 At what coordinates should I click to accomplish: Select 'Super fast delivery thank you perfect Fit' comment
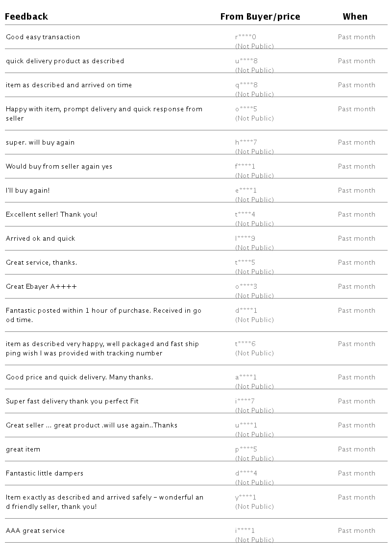(x=72, y=401)
